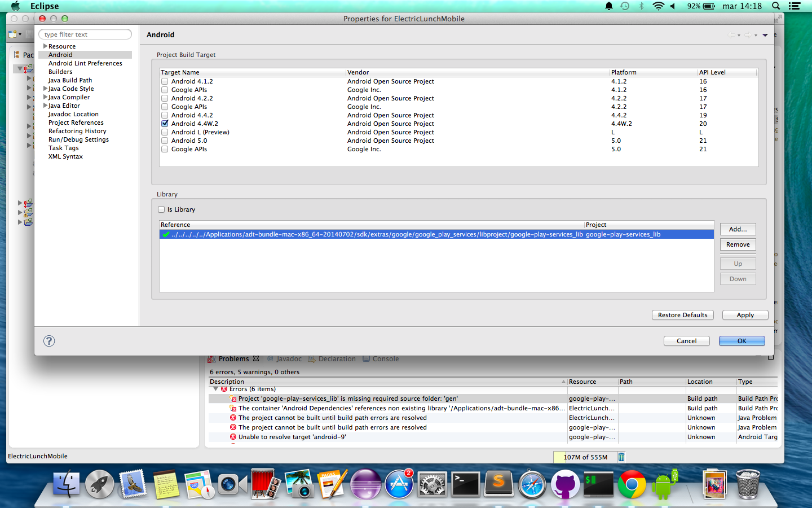812x508 pixels.
Task: Open GitHub app in the dock
Action: [565, 484]
